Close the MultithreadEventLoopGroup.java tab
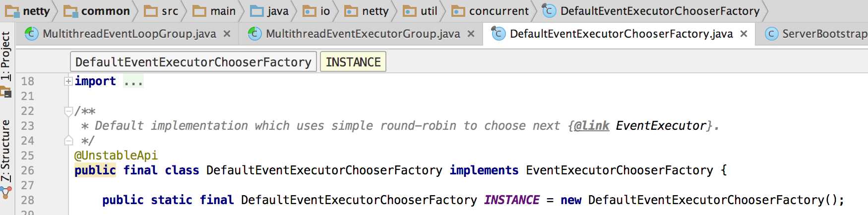Screen dimensions: 868x215 (227, 34)
